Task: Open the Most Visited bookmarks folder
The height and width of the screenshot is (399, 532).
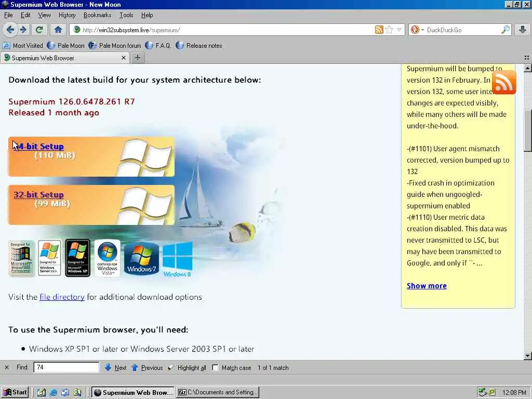Action: tap(22, 46)
